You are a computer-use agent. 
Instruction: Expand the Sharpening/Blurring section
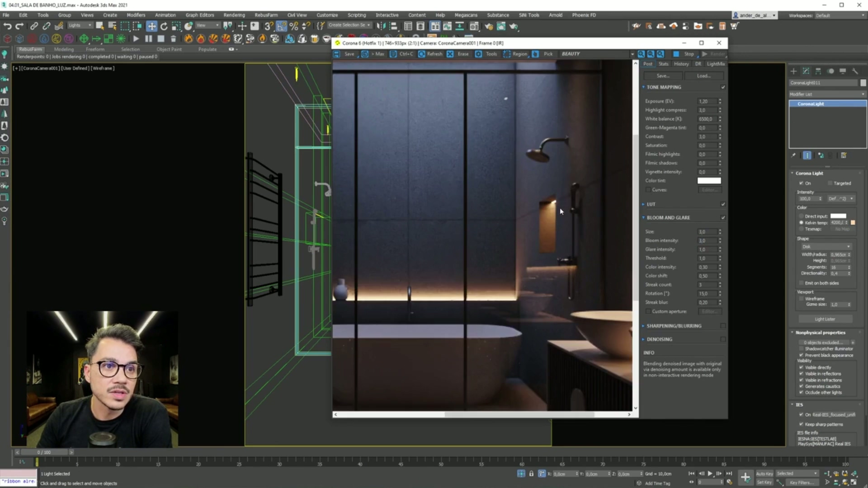(674, 326)
